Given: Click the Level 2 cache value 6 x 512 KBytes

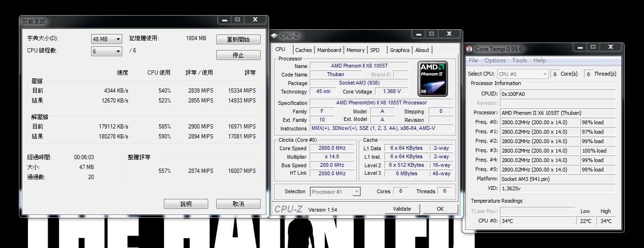Looking at the screenshot, I should [406, 165].
